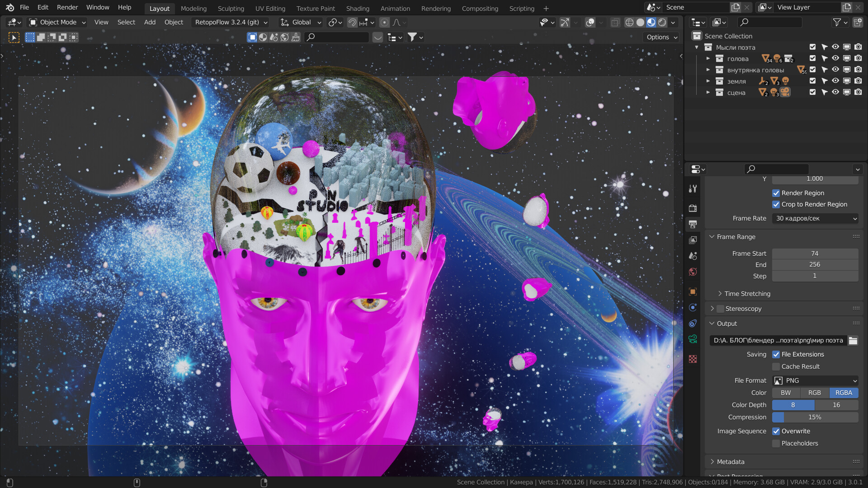
Task: Expand the земля collection in outliner
Action: click(708, 81)
